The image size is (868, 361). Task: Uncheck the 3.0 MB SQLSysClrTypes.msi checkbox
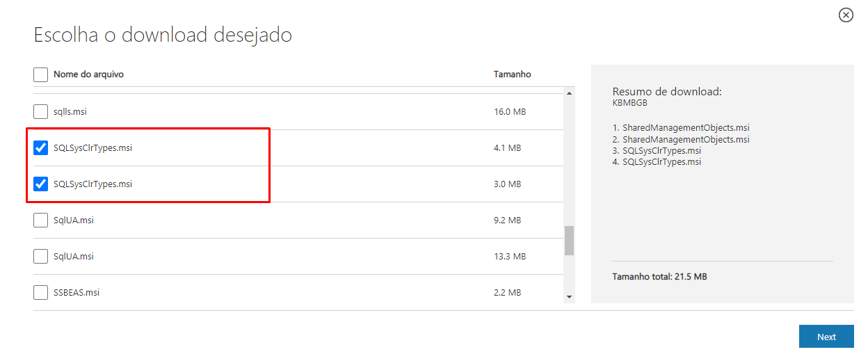(41, 184)
